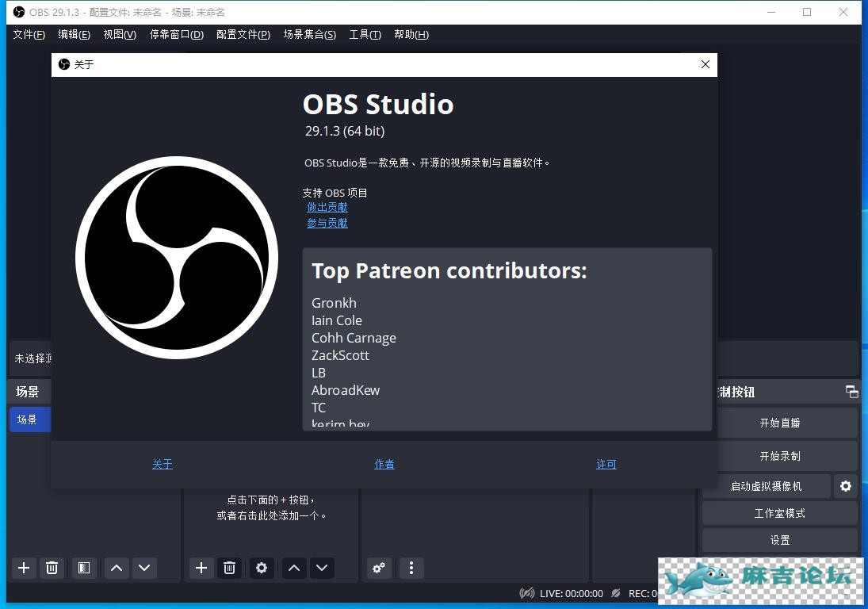Open the 停靠窗口(D) menu
This screenshot has height=609, width=868.
tap(177, 34)
